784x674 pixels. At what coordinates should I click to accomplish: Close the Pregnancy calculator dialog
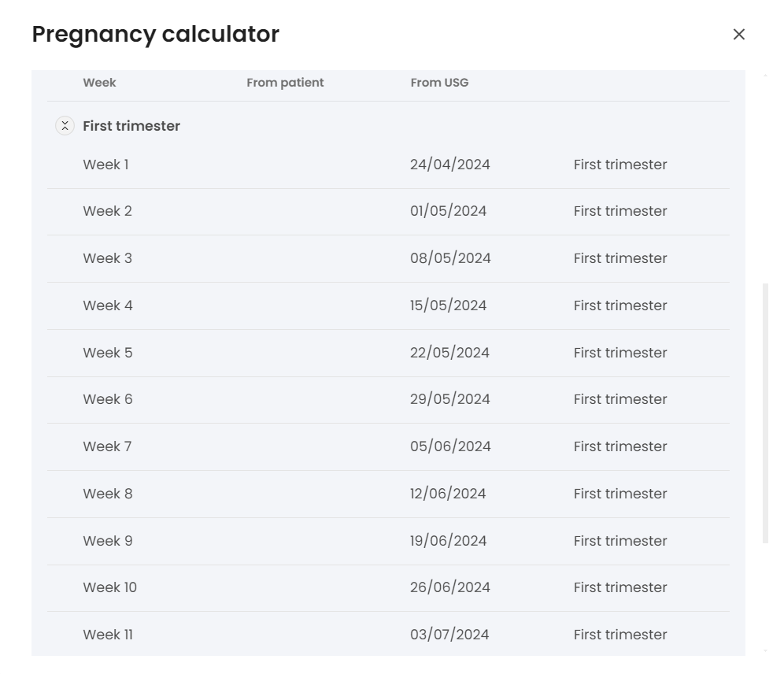tap(738, 35)
